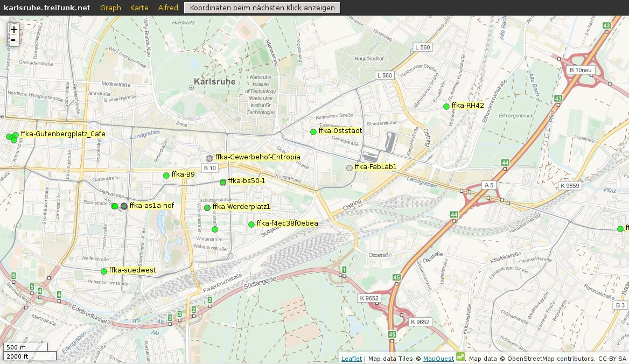
Task: Open the Graph menu
Action: 110,8
